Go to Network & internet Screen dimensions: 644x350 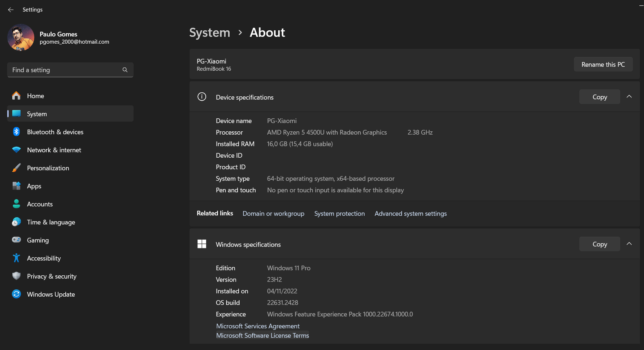(70, 150)
